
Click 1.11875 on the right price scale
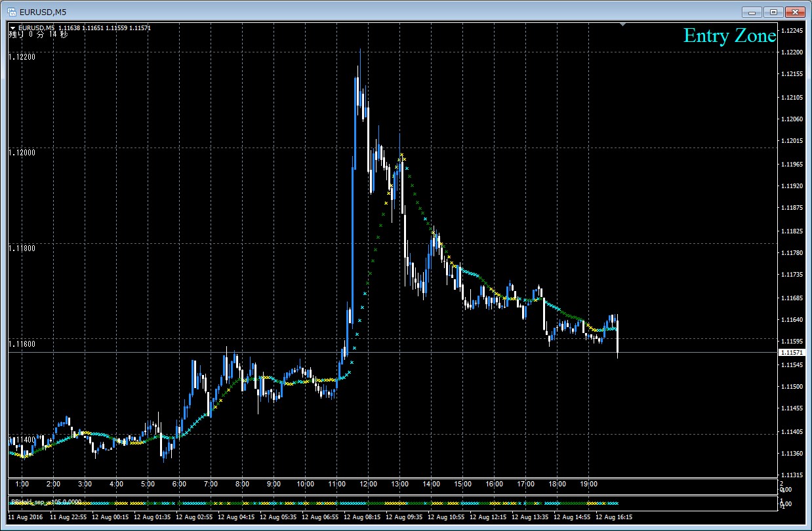point(794,208)
